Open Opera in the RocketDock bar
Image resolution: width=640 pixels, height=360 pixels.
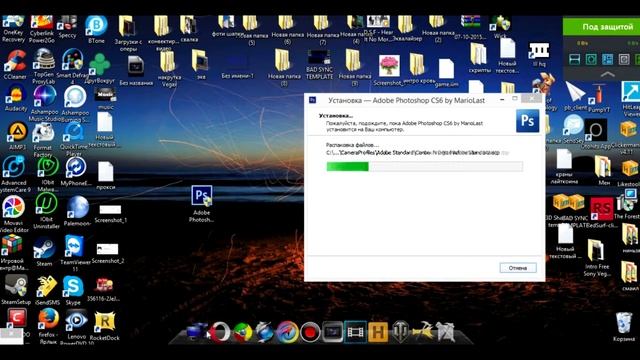tap(220, 332)
